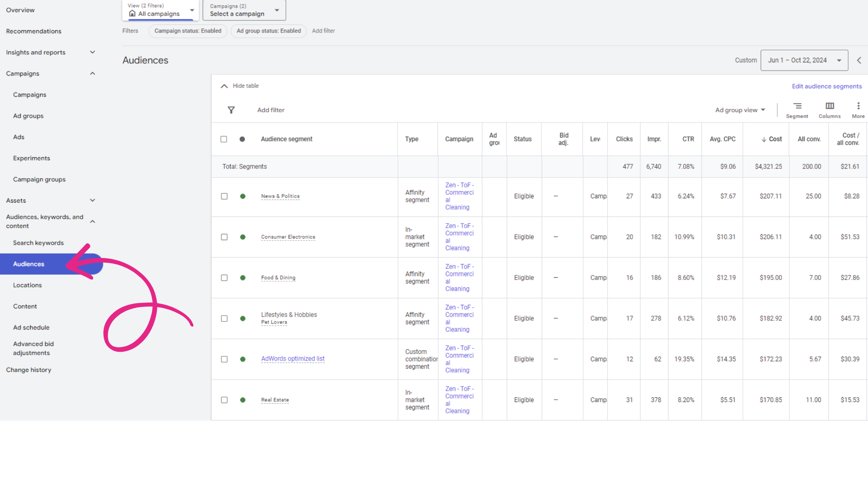Toggle checkbox for Consumer Electronics row
Viewport: 868px width, 488px height.
point(225,237)
